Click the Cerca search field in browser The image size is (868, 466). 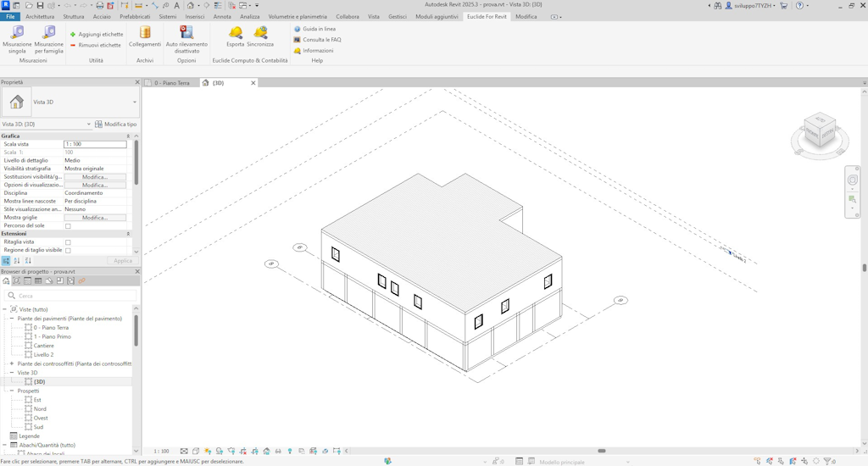point(70,296)
